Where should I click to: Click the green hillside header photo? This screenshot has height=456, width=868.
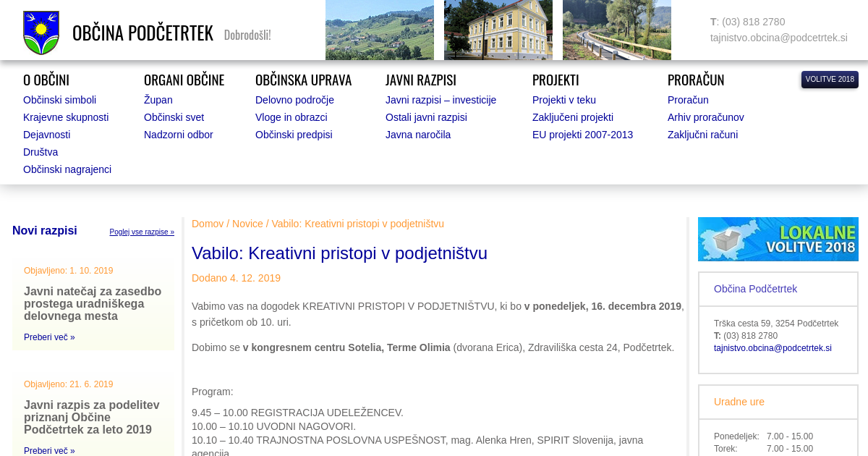[x=379, y=30]
